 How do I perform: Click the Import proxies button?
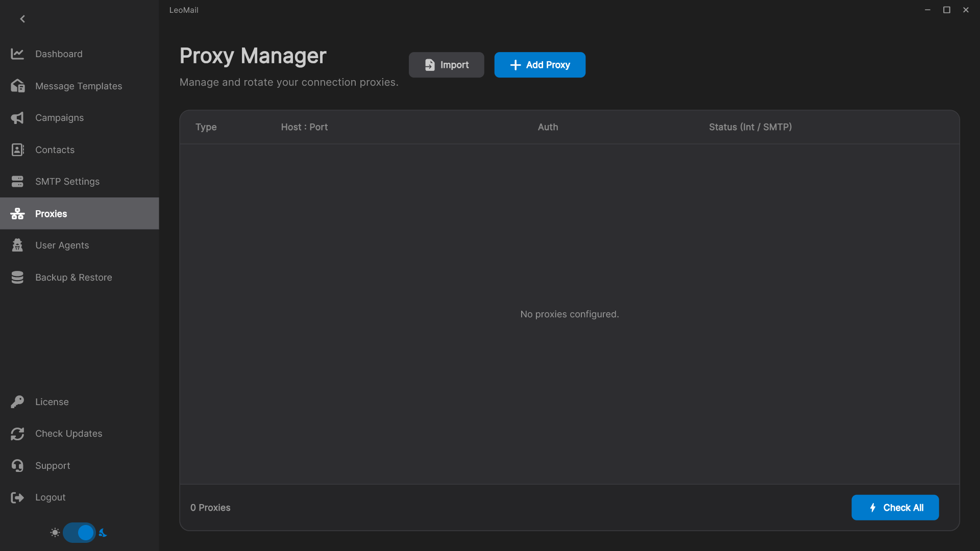[446, 65]
